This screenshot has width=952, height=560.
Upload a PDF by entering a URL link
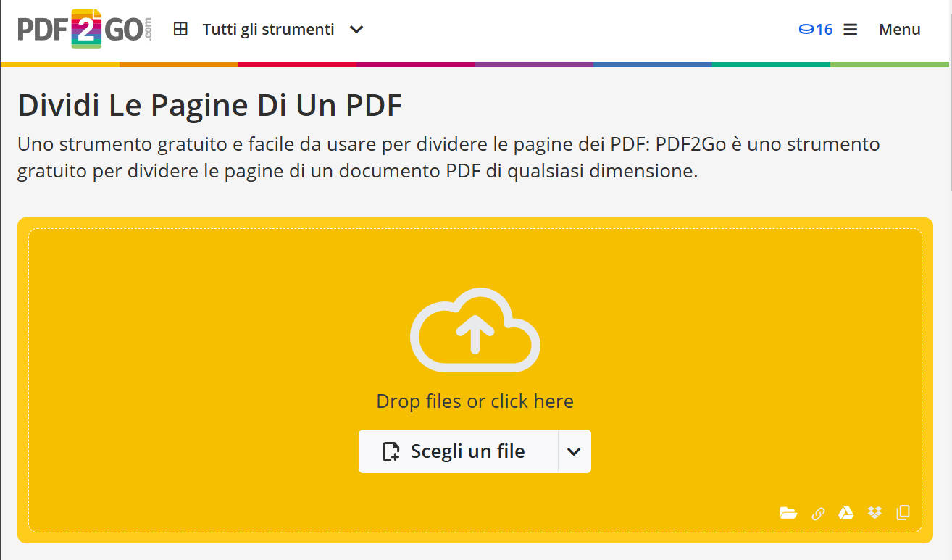tap(818, 513)
